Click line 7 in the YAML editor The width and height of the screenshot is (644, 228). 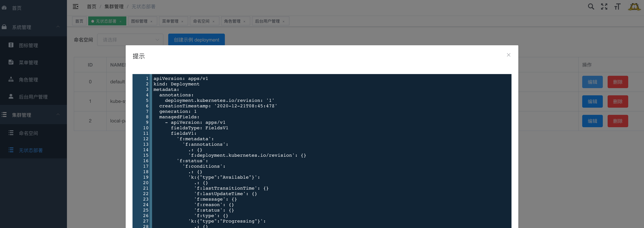[x=178, y=111]
